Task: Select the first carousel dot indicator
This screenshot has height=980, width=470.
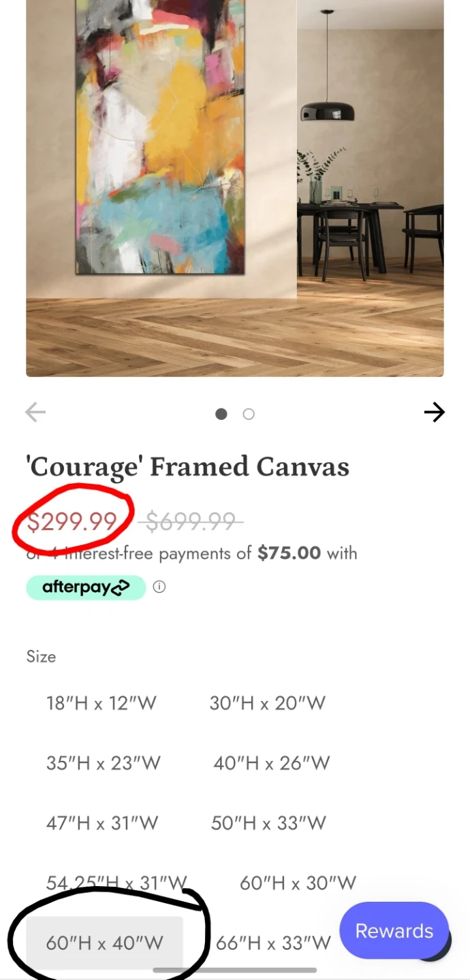Action: point(221,414)
